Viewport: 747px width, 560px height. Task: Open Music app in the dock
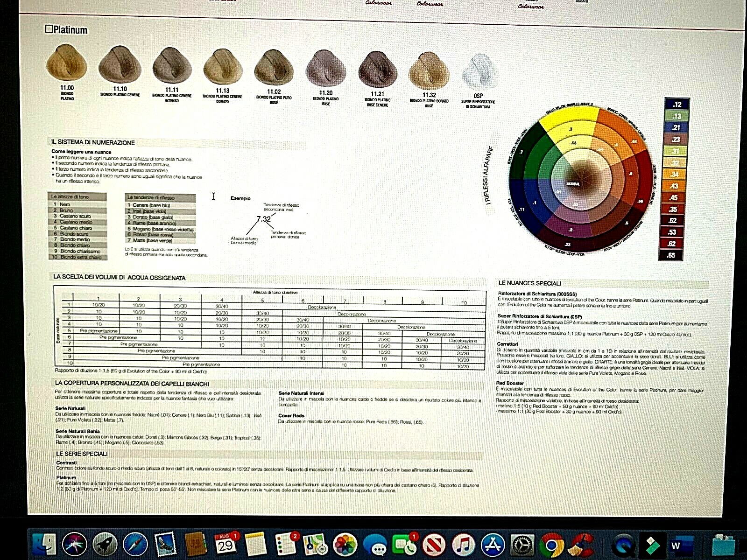tap(463, 545)
